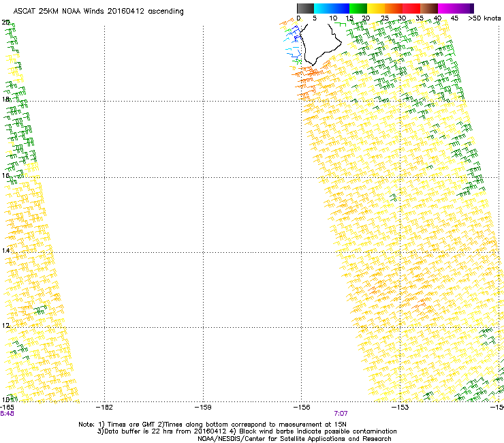Click the green 15-20 knots color band

click(358, 8)
